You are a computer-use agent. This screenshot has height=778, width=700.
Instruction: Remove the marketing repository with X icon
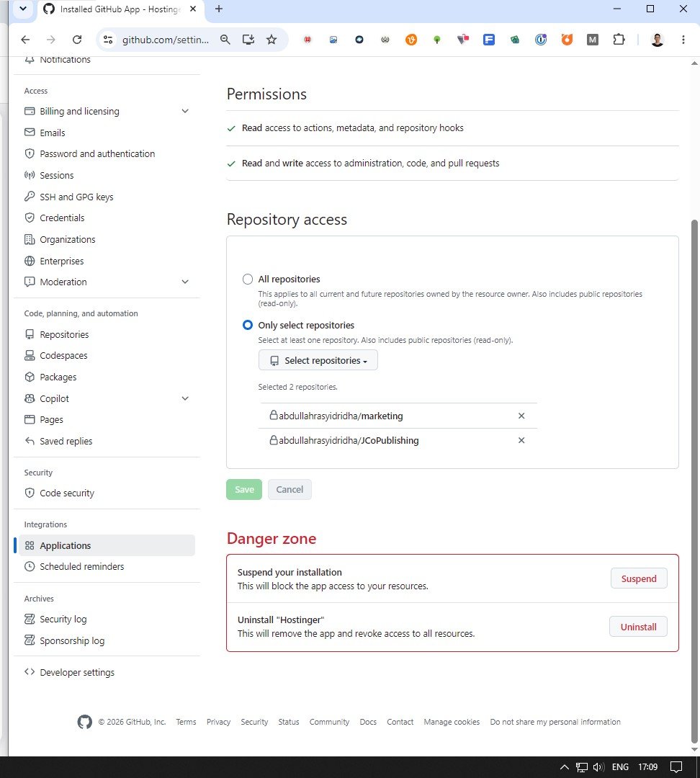point(521,416)
